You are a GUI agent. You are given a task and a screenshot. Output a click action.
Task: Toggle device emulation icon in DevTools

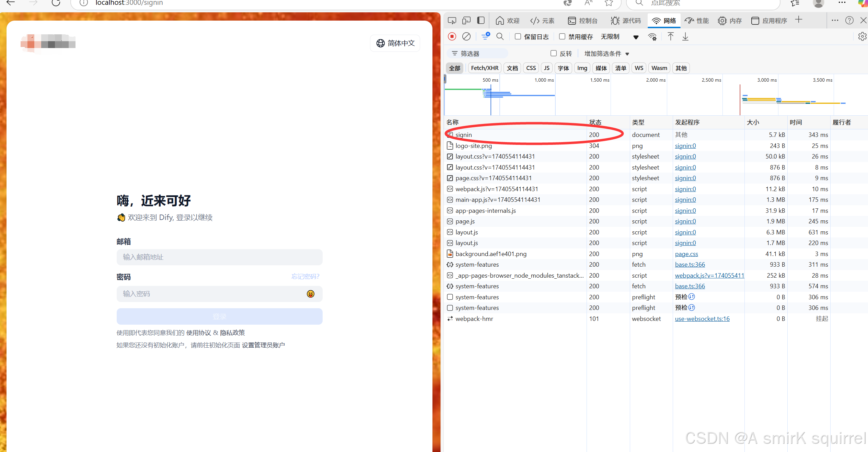[466, 21]
